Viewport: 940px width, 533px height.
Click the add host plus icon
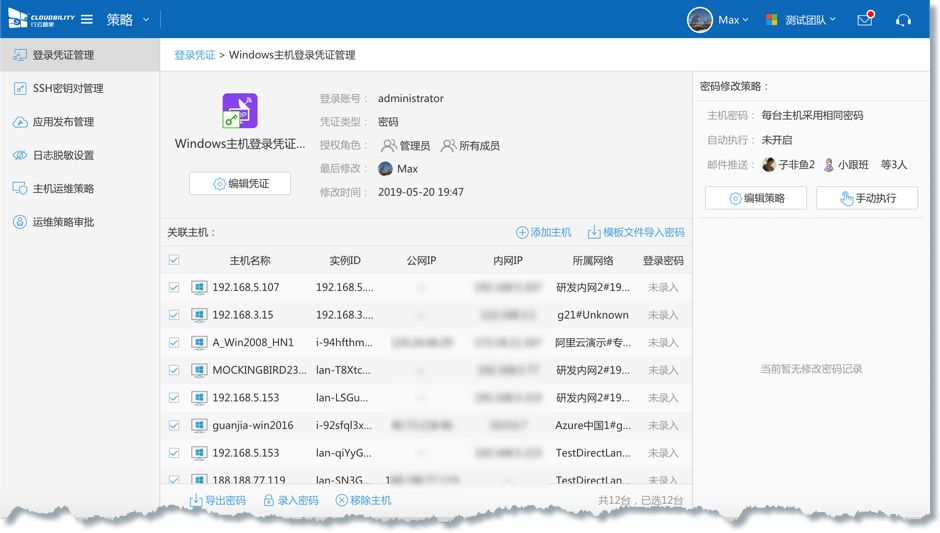click(522, 232)
